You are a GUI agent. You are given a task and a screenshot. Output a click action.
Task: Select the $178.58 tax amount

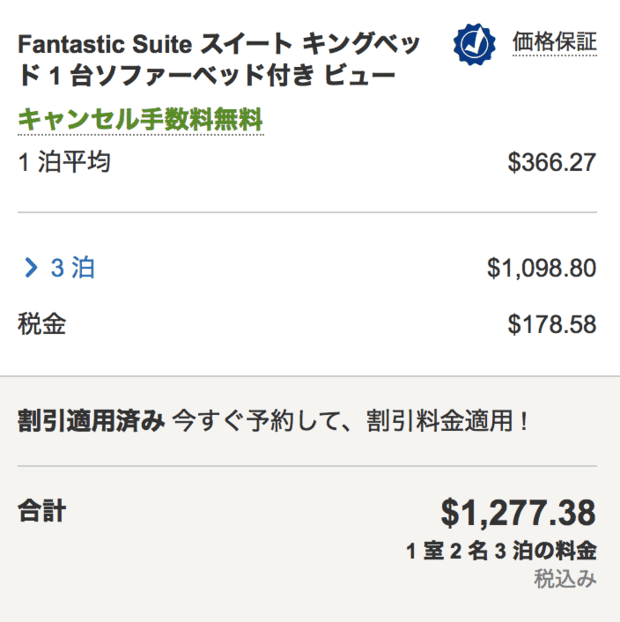(552, 324)
